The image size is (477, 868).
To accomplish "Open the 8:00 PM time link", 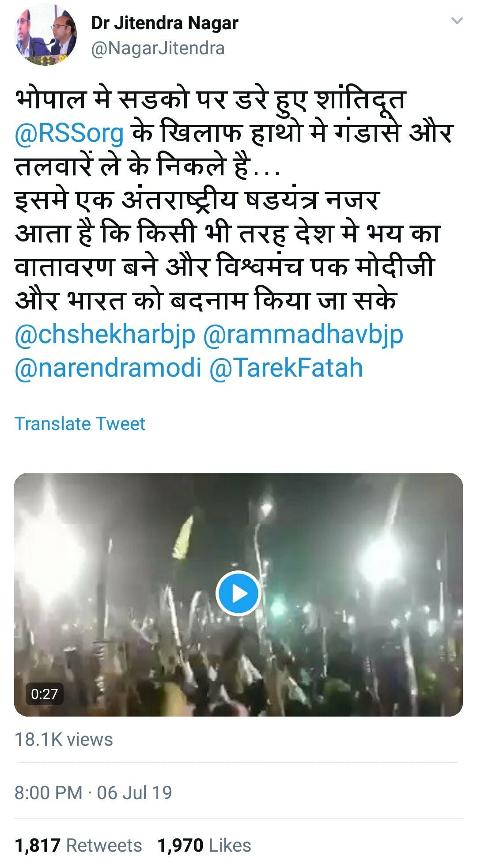I will click(49, 793).
